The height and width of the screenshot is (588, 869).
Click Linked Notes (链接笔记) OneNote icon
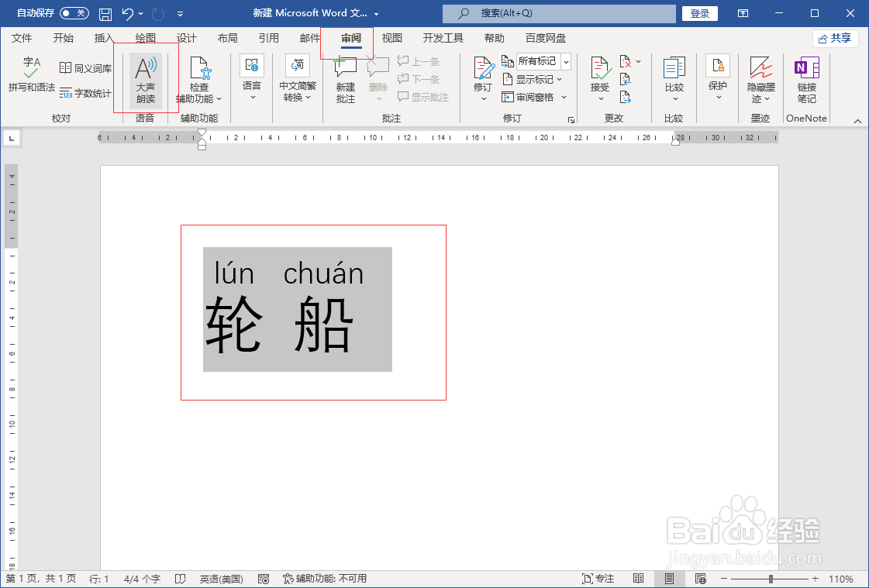(x=806, y=67)
